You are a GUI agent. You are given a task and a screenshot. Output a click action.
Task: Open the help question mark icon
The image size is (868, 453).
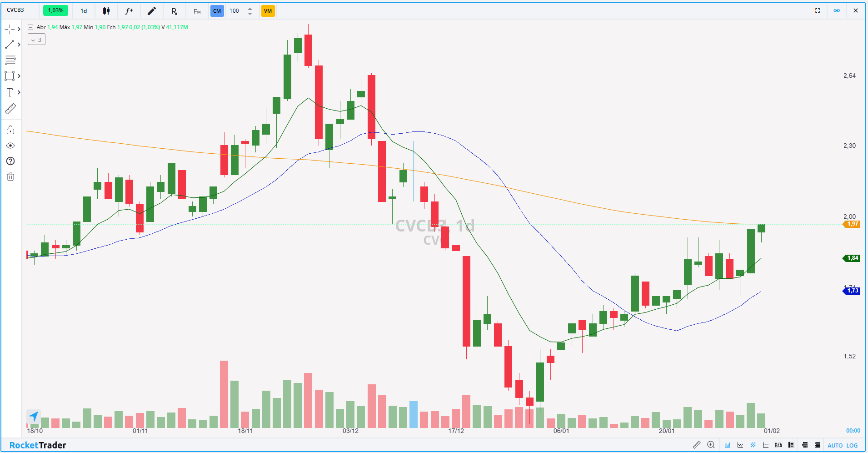[x=10, y=161]
